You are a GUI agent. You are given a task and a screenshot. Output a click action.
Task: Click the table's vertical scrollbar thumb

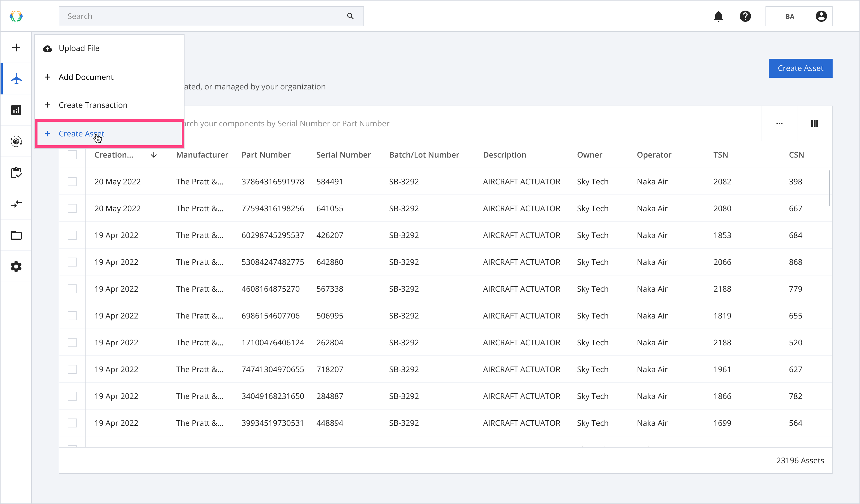coord(829,188)
